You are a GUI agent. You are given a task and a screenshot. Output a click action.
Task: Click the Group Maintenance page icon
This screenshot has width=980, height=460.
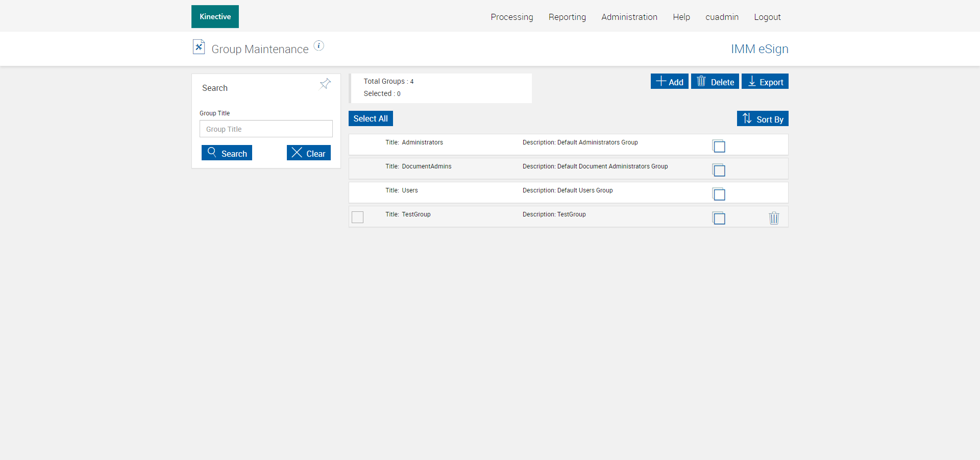coord(199,47)
